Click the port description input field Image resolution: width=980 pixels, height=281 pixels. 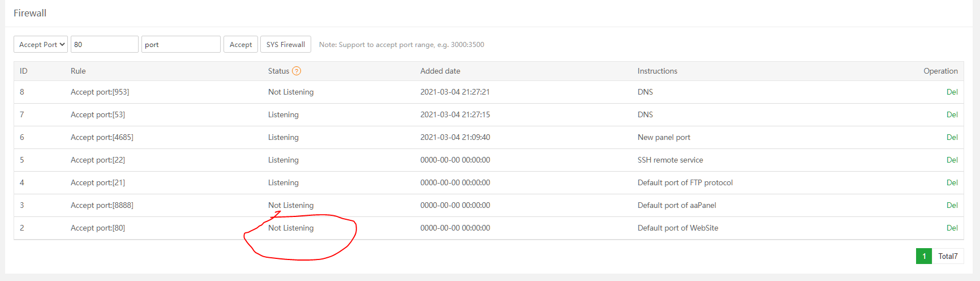coord(181,44)
